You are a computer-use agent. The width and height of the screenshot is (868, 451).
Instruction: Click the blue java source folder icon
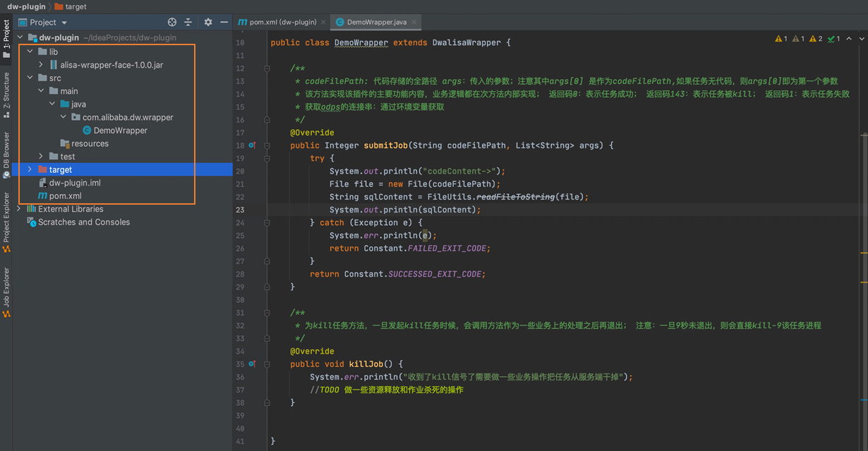(65, 104)
